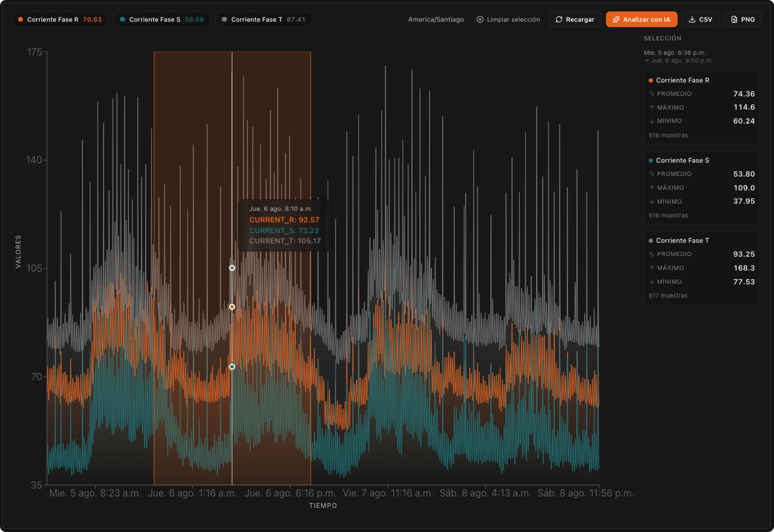The width and height of the screenshot is (774, 532).
Task: Click the Jue. 6 ago. 6:16 p.m. axis label
Action: point(290,493)
